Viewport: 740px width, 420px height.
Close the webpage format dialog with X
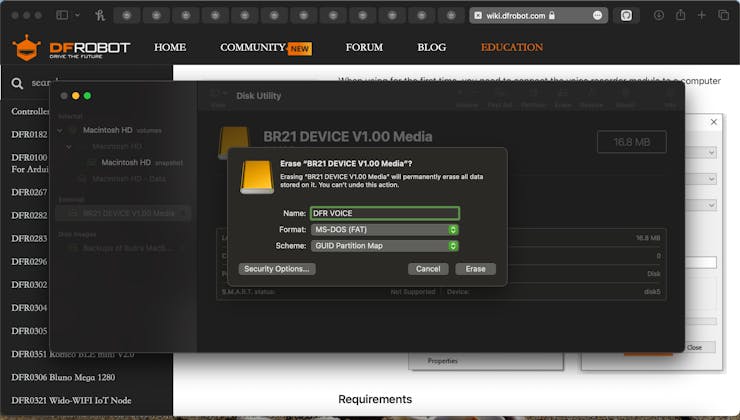coord(714,122)
